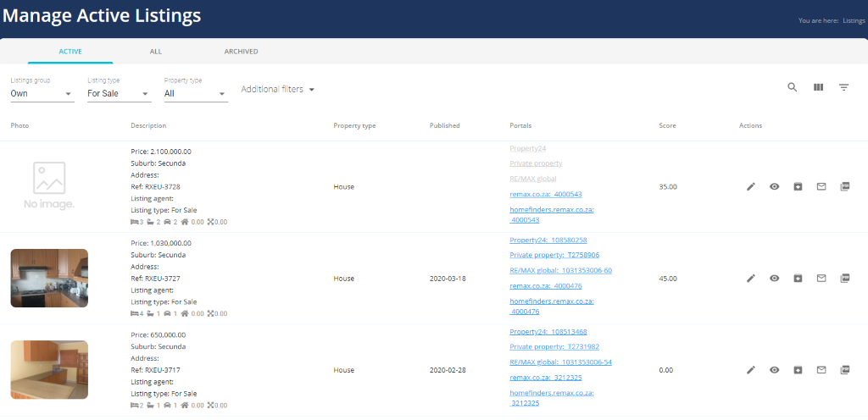The width and height of the screenshot is (868, 420).
Task: Email listing RXEU-3717 via envelope icon
Action: pyautogui.click(x=821, y=370)
